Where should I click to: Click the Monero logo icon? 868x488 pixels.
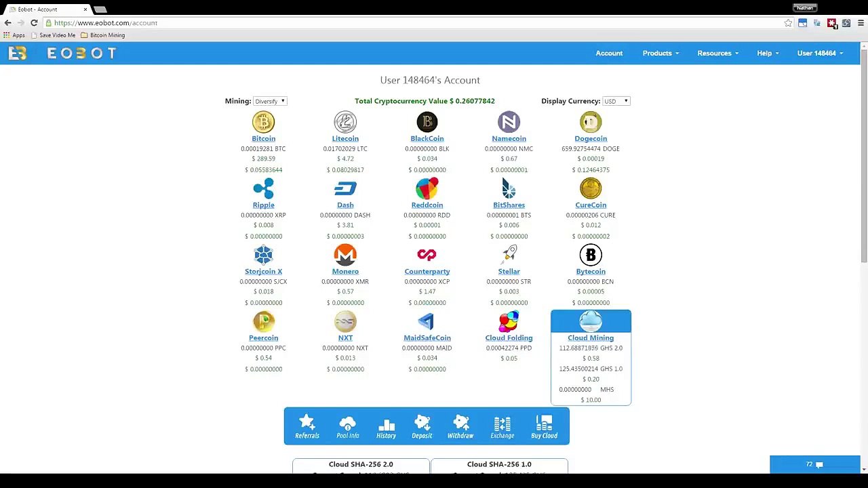click(345, 255)
